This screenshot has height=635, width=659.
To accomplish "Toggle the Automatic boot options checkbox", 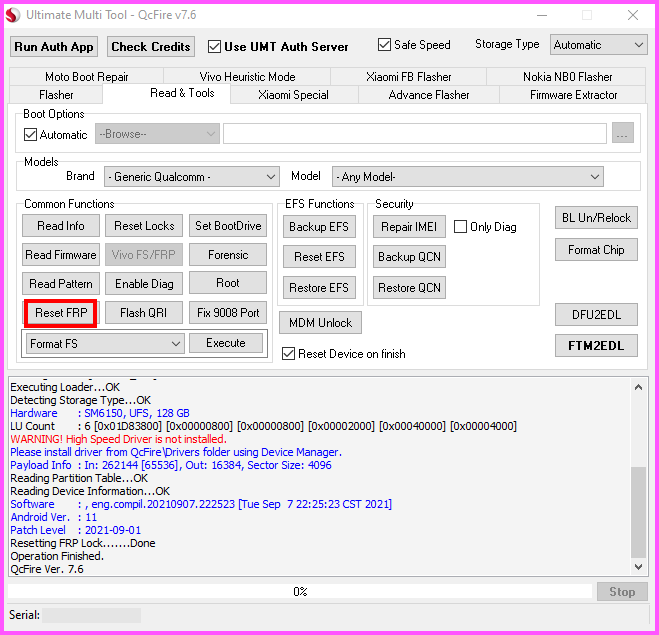I will coord(31,135).
